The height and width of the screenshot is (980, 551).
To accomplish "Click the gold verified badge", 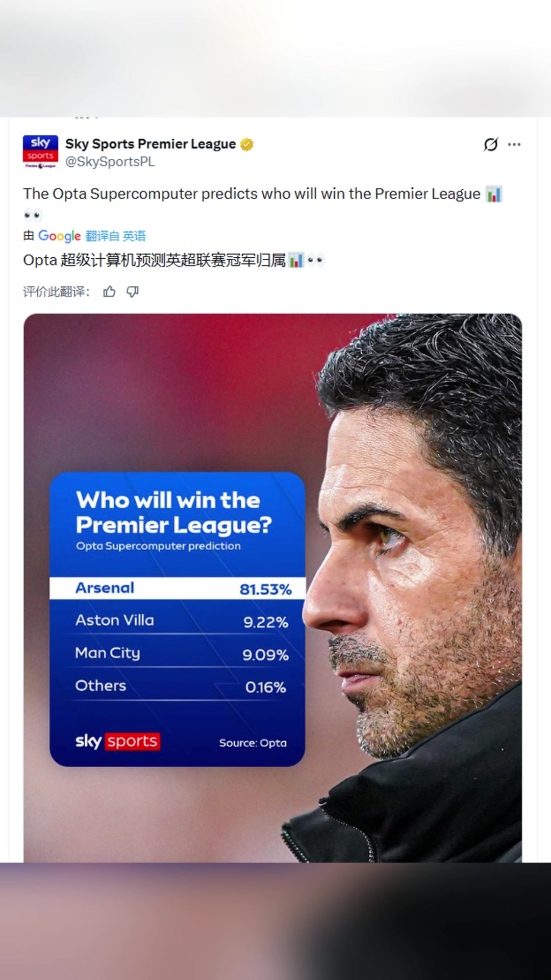I will pos(247,144).
